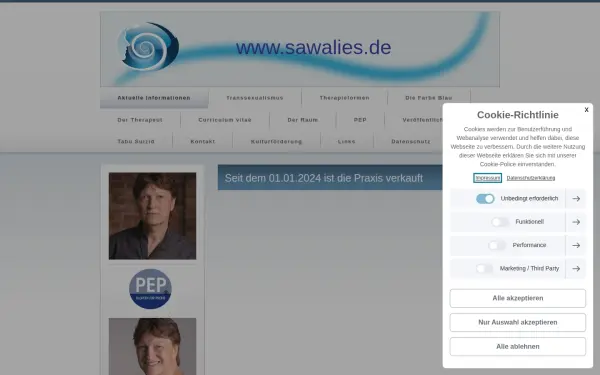Open the Datenschutzerklärung link in cookie dialog
The height and width of the screenshot is (375, 600).
pos(531,178)
